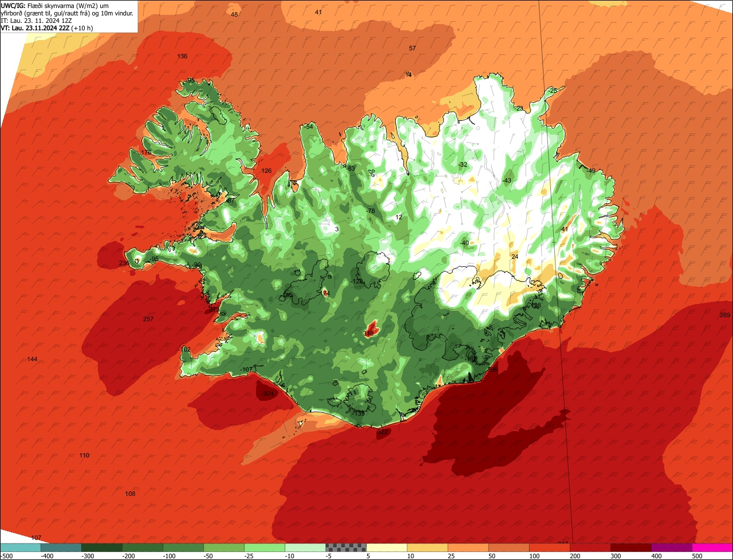The height and width of the screenshot is (560, 733).
Task: Select the pale yellow 5 to 10 swatch
Action: [x=386, y=547]
